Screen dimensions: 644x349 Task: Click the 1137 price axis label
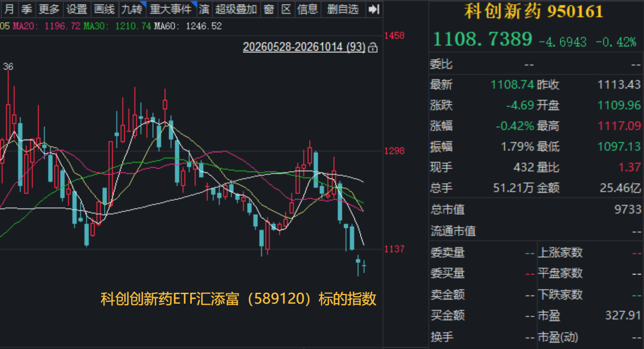click(x=394, y=249)
